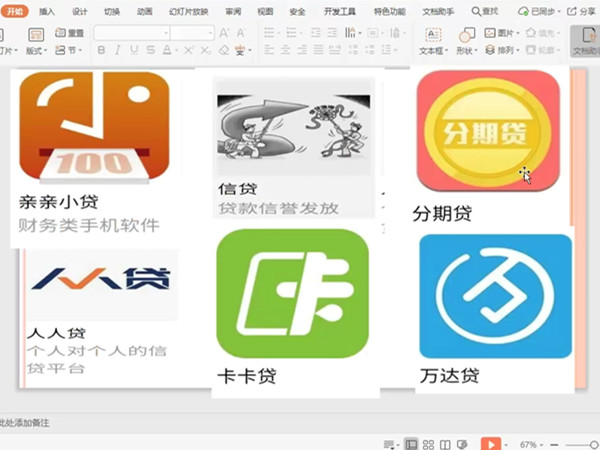Screen dimensions: 600x450
Task: Click the Fill (填充) button
Action: [542, 33]
